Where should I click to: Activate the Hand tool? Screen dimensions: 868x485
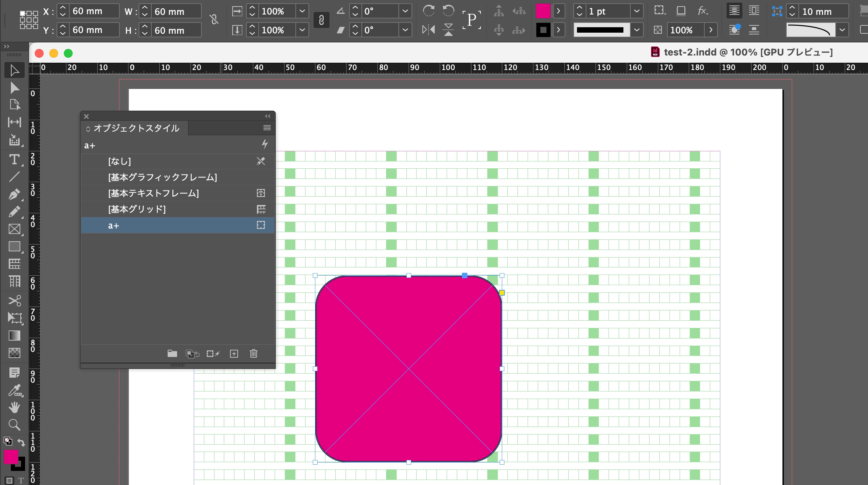point(15,408)
